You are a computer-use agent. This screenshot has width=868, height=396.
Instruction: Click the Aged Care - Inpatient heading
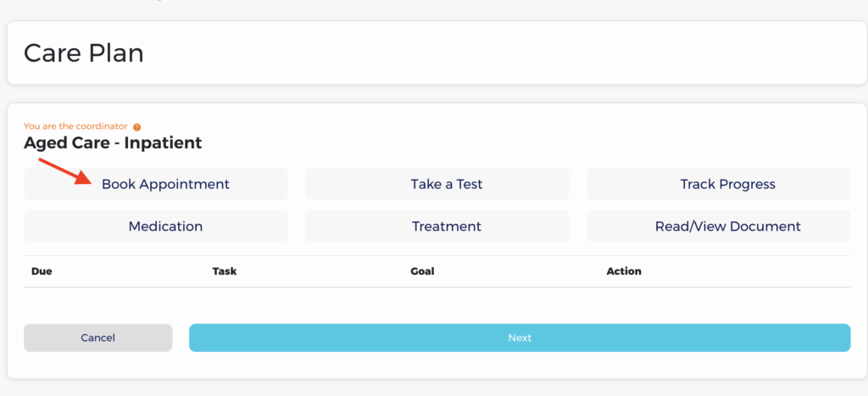pyautogui.click(x=113, y=142)
